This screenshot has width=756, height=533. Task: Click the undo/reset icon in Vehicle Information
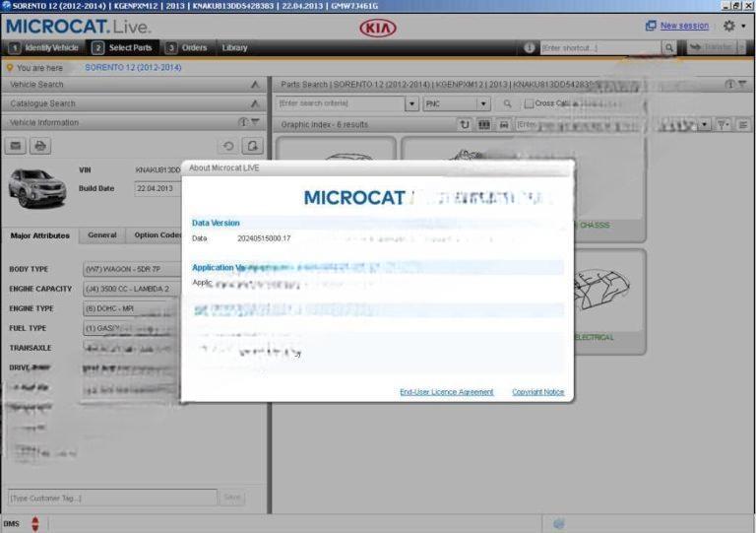point(228,146)
